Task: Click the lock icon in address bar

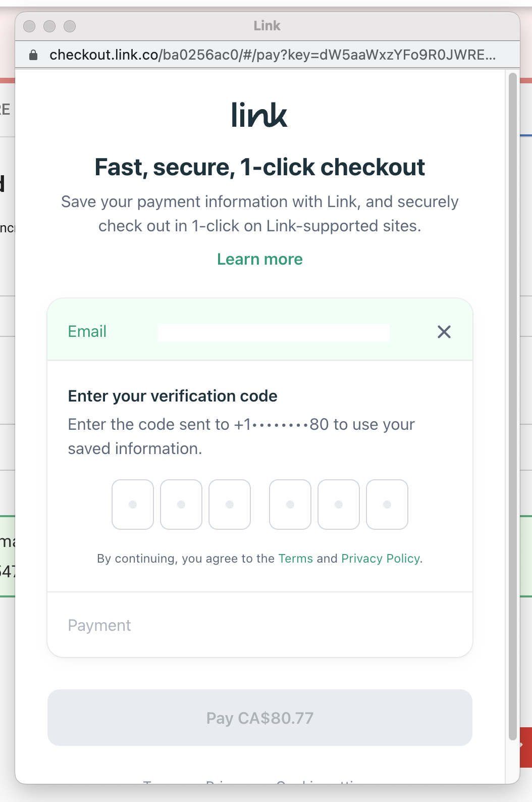Action: coord(33,55)
